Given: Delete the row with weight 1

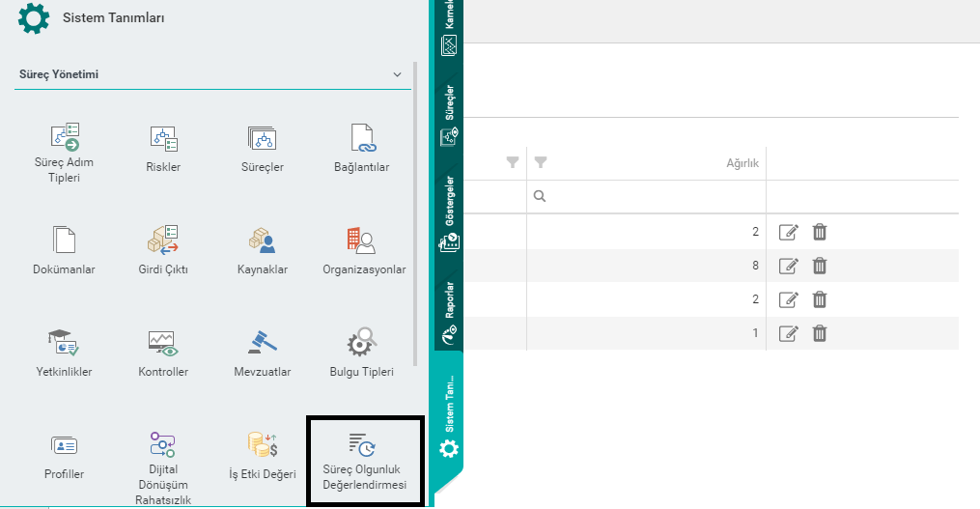Looking at the screenshot, I should [x=820, y=333].
